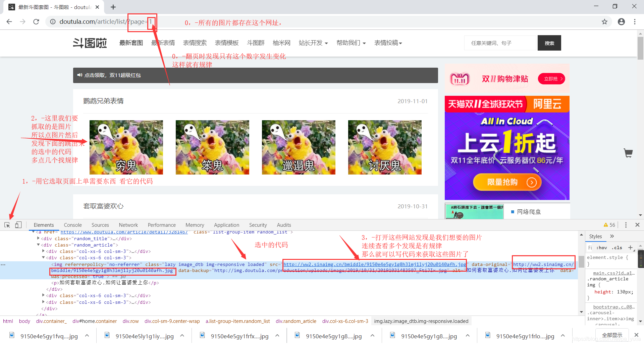Click the 立即抢 button on the 双11 banner
The height and width of the screenshot is (345, 644).
tap(551, 78)
